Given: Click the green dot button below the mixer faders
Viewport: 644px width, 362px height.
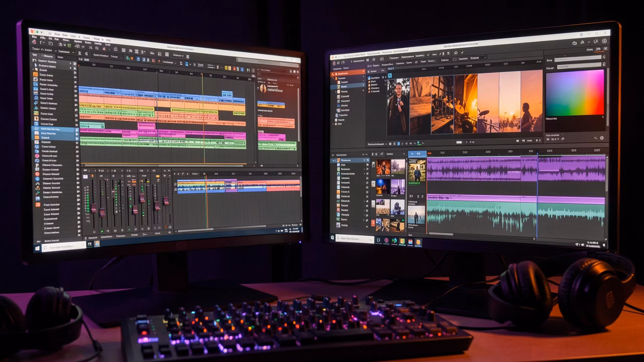Looking at the screenshot, I should 102,231.
